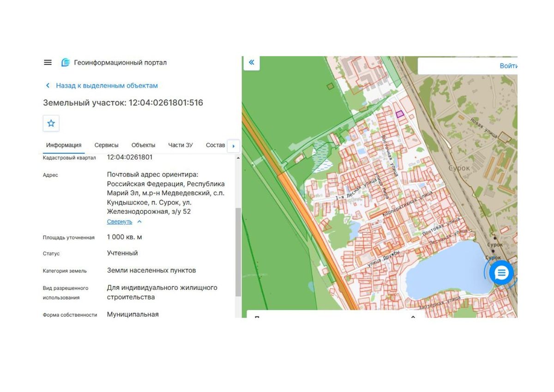Click area value 1 000 кв. м
The height and width of the screenshot is (392, 554).
pos(125,237)
